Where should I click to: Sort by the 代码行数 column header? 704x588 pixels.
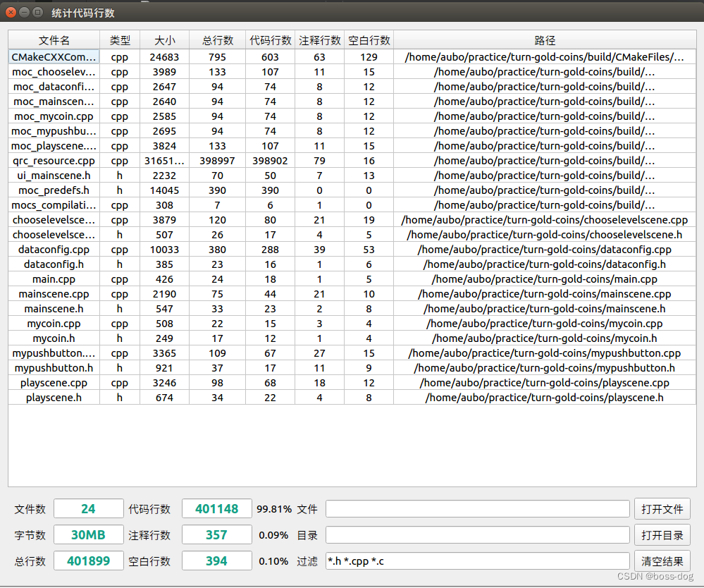(x=271, y=40)
